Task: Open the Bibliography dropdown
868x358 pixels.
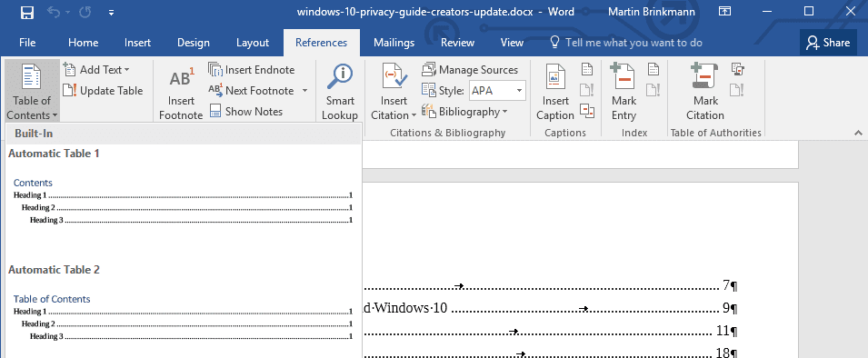Action: pyautogui.click(x=464, y=112)
